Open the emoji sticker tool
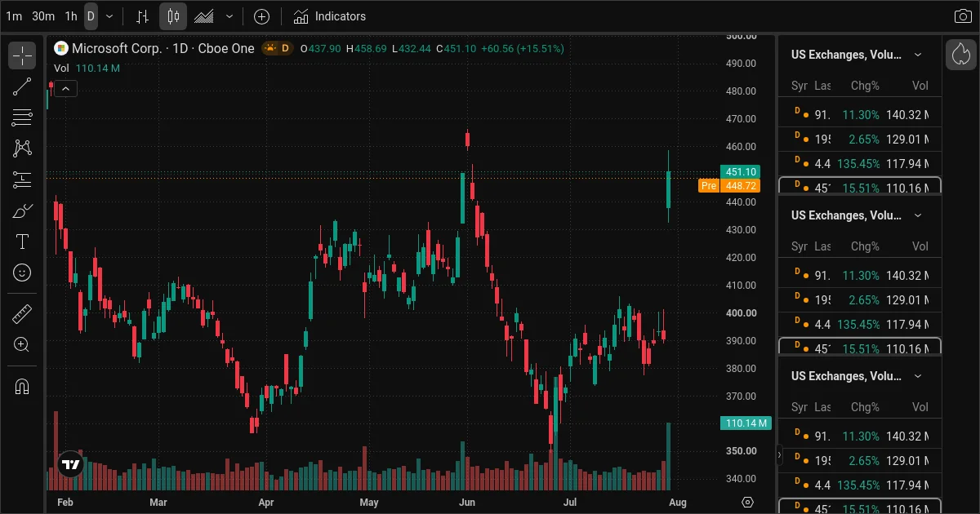Viewport: 980px width, 514px height. click(x=22, y=273)
